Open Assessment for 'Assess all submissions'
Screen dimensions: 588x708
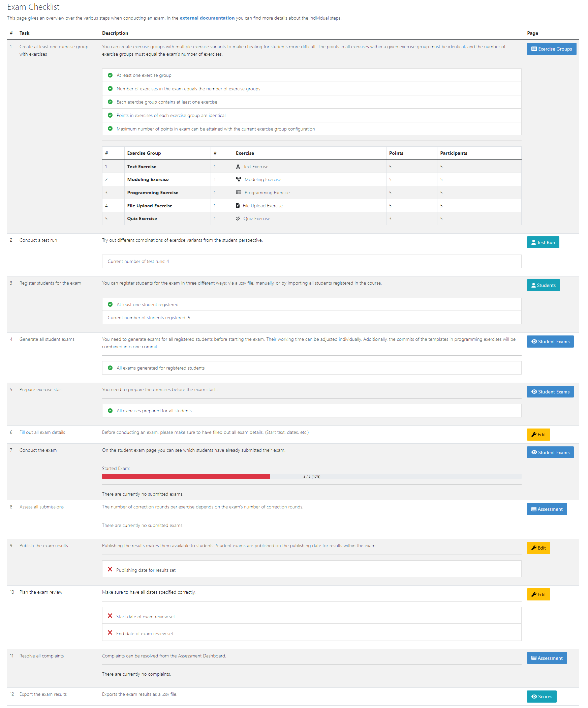pos(547,509)
